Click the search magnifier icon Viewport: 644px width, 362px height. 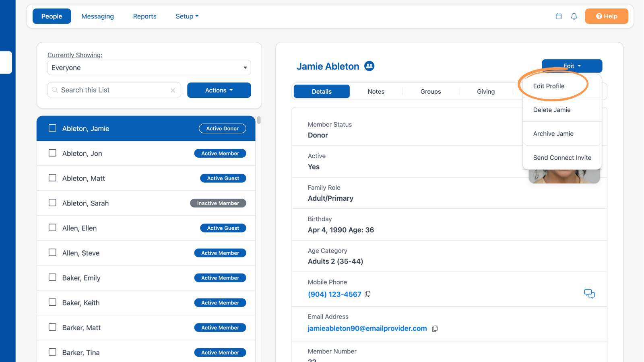point(55,90)
